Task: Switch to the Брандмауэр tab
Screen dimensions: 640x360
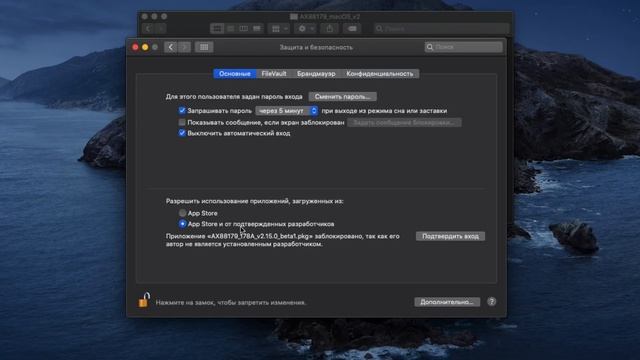Action: (x=316, y=74)
